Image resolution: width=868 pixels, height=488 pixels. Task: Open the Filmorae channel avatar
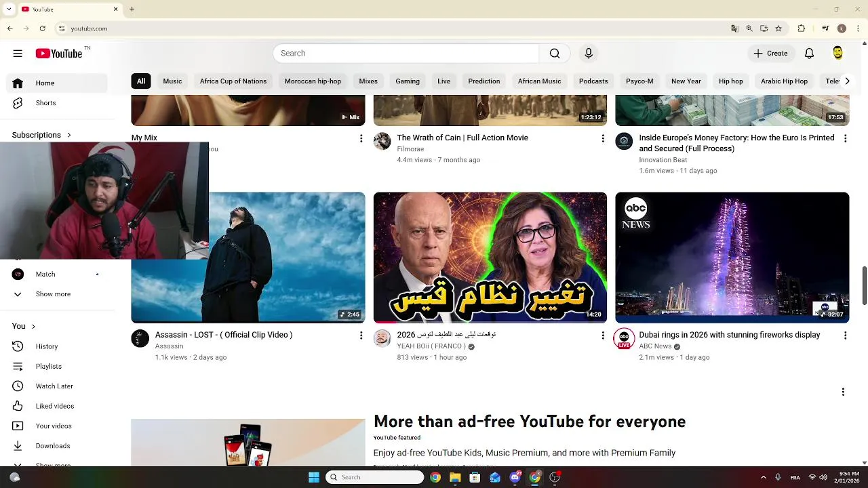382,141
